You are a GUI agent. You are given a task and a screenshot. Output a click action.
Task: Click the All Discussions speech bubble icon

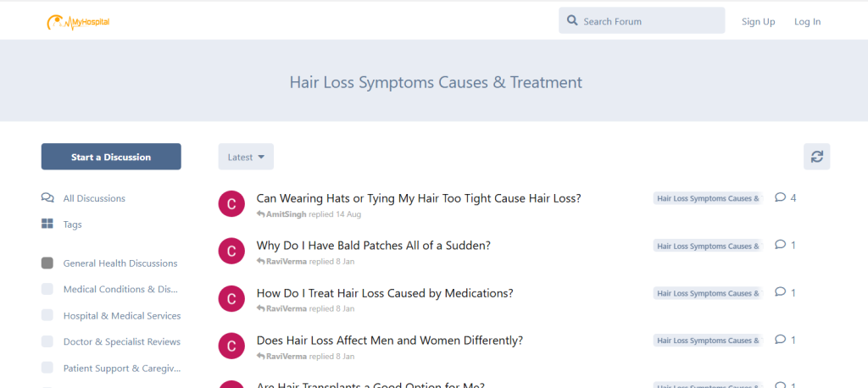point(47,198)
